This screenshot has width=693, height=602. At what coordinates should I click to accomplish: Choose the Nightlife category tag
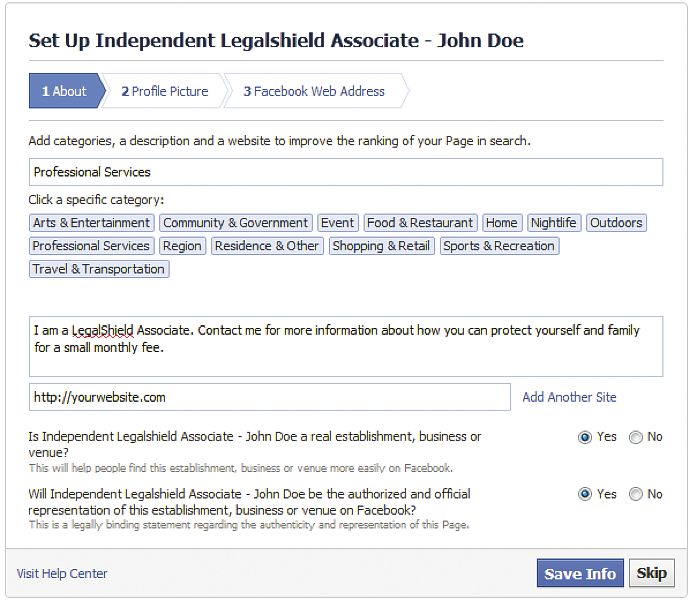pyautogui.click(x=554, y=223)
